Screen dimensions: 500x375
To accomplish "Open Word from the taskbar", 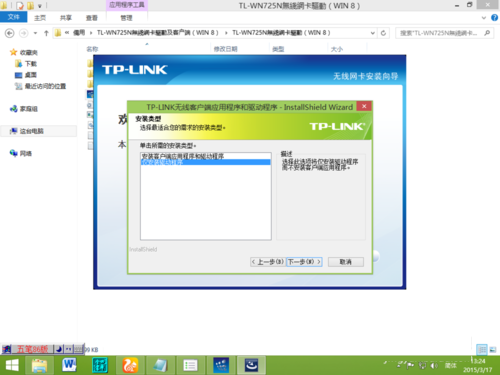I will [69, 365].
